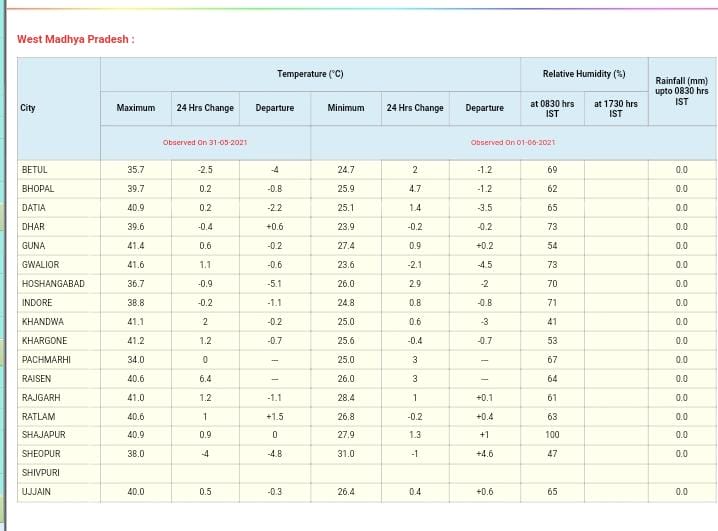Click the 'at 1730 hrs IST' subheader

[x=615, y=108]
